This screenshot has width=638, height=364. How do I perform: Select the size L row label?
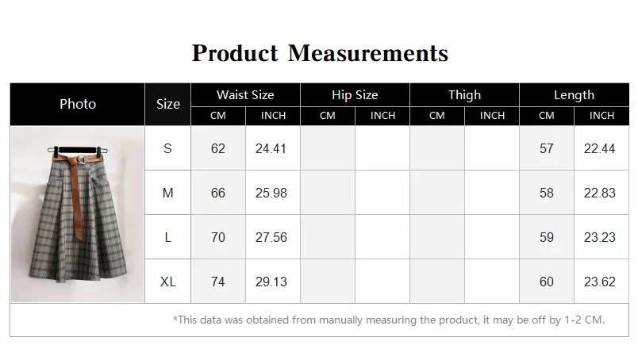tap(167, 237)
